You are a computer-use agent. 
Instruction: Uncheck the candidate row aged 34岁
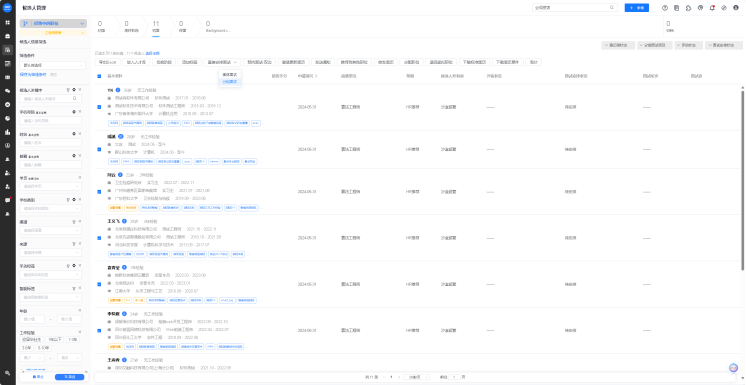click(99, 330)
